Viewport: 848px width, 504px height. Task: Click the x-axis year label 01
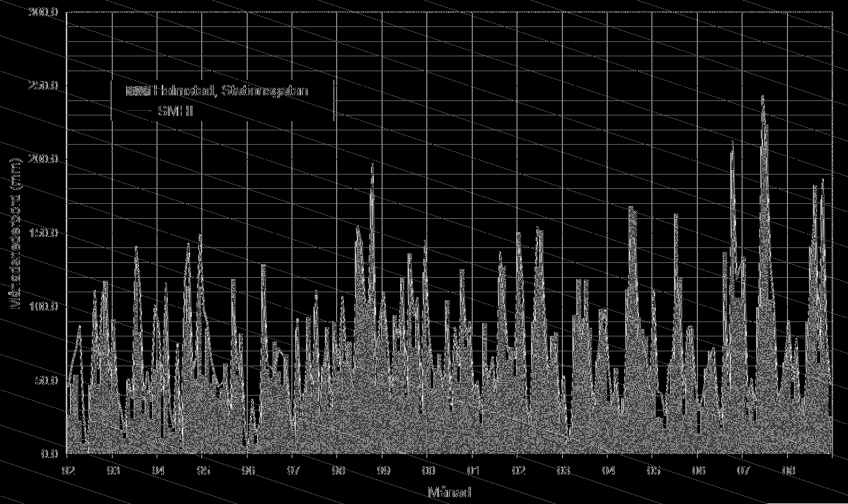[473, 471]
